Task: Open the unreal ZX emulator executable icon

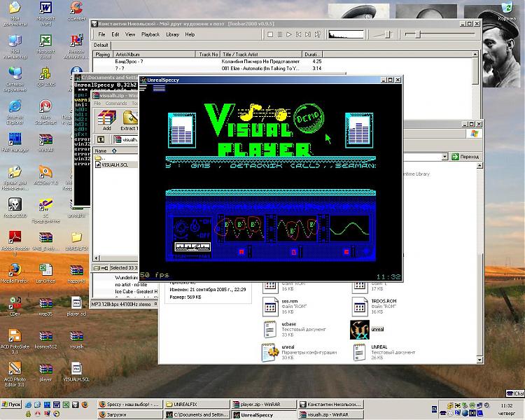Action: (x=360, y=328)
